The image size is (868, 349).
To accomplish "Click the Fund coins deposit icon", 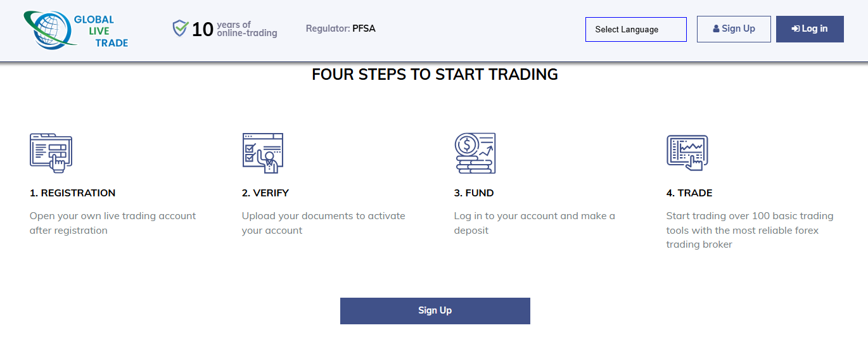I will [x=475, y=153].
